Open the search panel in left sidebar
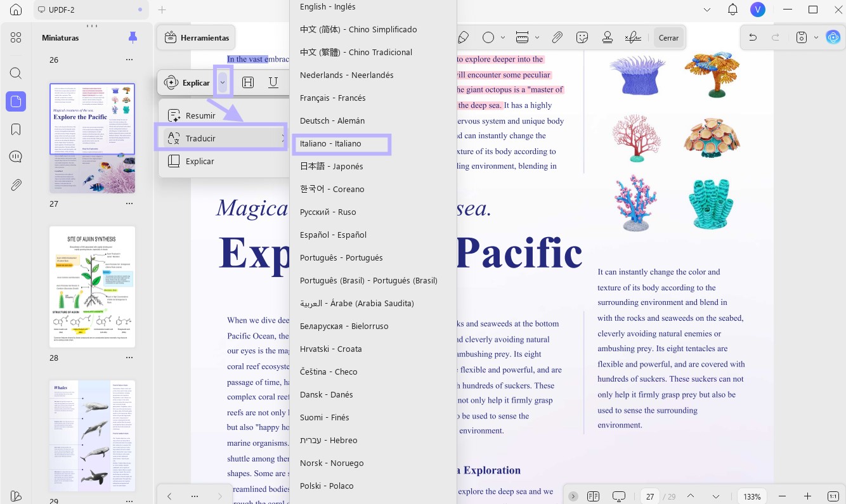 coord(16,73)
